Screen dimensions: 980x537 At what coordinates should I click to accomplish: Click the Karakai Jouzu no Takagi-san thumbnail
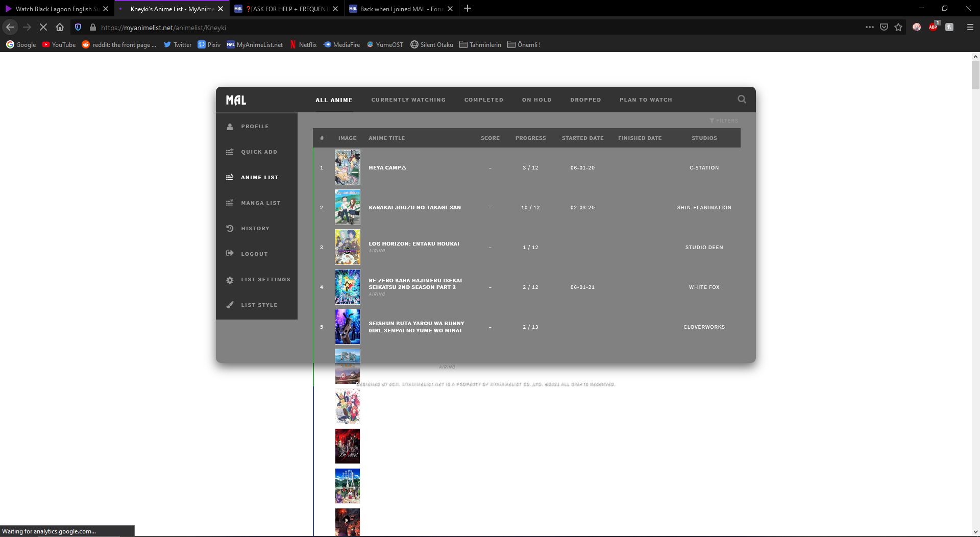(x=348, y=207)
